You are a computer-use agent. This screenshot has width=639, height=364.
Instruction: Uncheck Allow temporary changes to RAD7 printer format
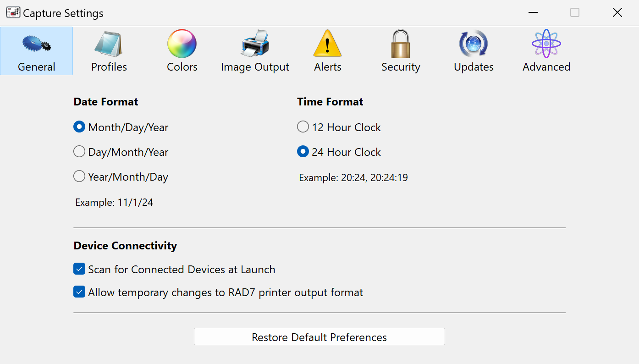79,292
